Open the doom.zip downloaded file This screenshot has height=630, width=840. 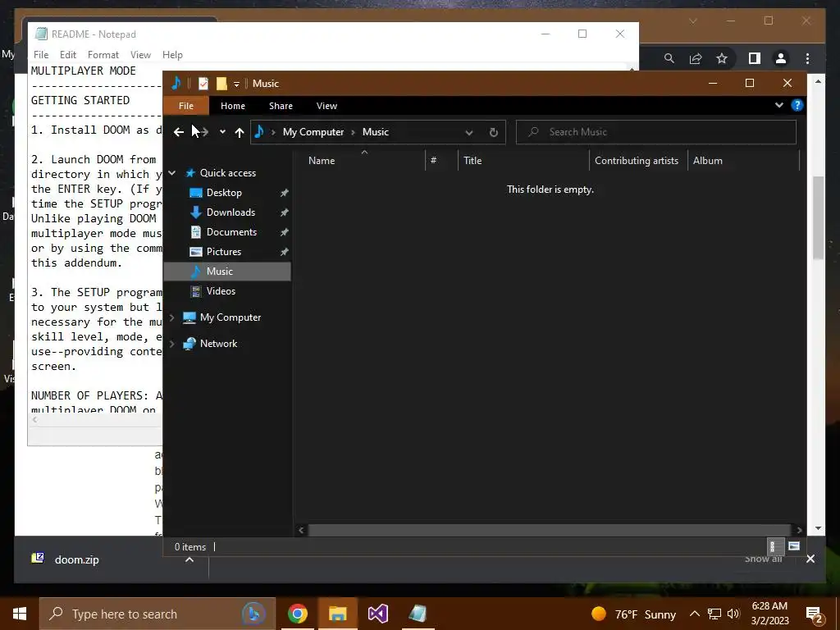[76, 559]
